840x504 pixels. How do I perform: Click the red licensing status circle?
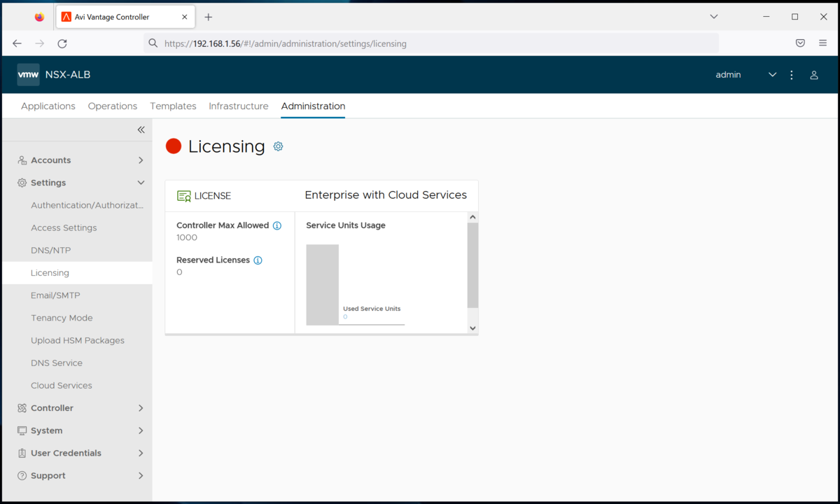click(x=174, y=146)
